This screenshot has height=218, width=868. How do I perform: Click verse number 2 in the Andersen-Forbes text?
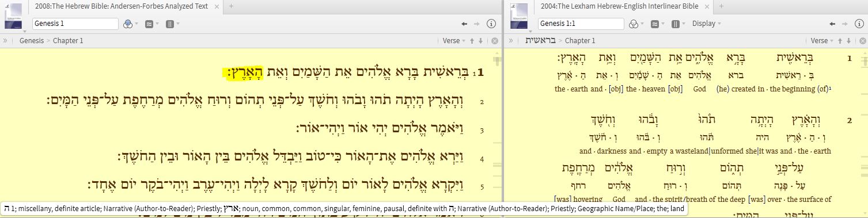(x=482, y=102)
